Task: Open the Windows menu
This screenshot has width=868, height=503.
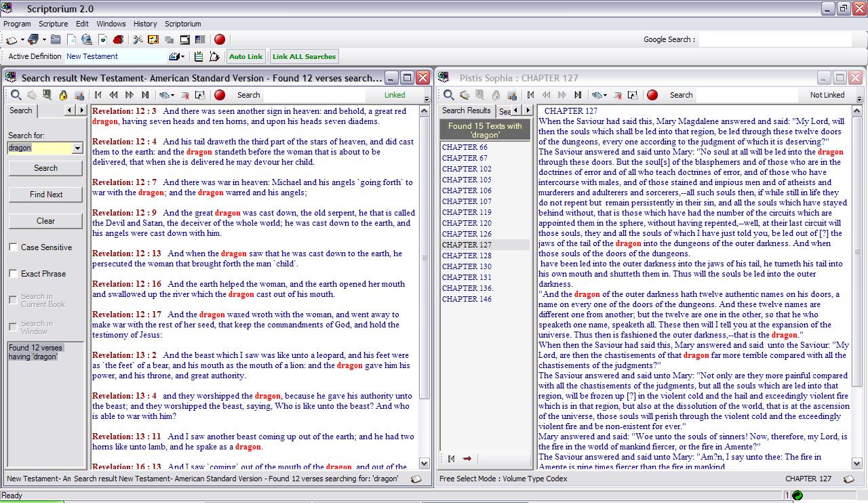Action: click(x=111, y=24)
